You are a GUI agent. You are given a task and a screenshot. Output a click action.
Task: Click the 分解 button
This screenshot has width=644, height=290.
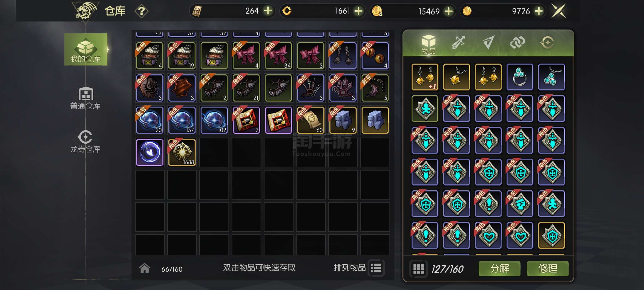(x=499, y=269)
